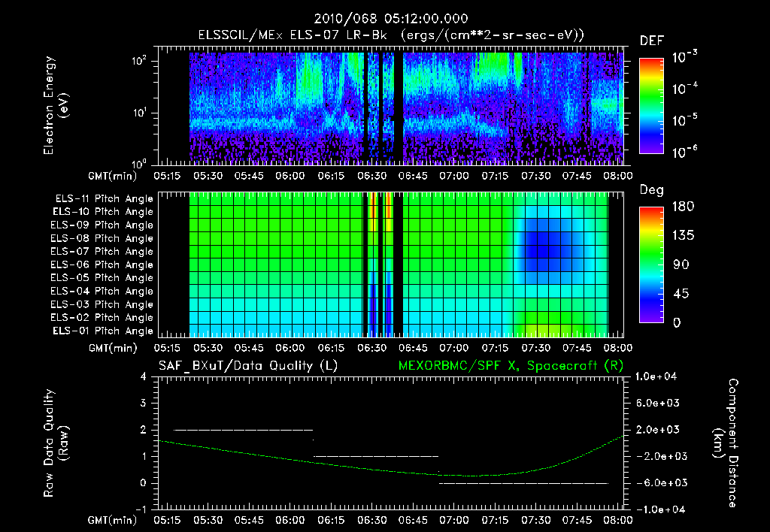Image resolution: width=770 pixels, height=532 pixels.
Task: Click the 10^-4 DEF scale value
Action: point(684,89)
